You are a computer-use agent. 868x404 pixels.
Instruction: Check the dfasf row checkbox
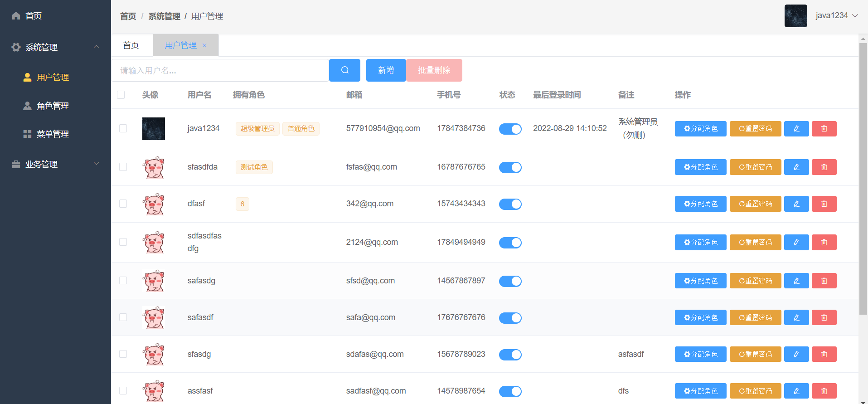123,204
